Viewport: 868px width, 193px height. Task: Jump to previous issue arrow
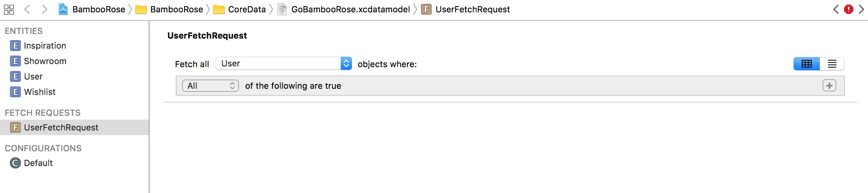pyautogui.click(x=836, y=9)
